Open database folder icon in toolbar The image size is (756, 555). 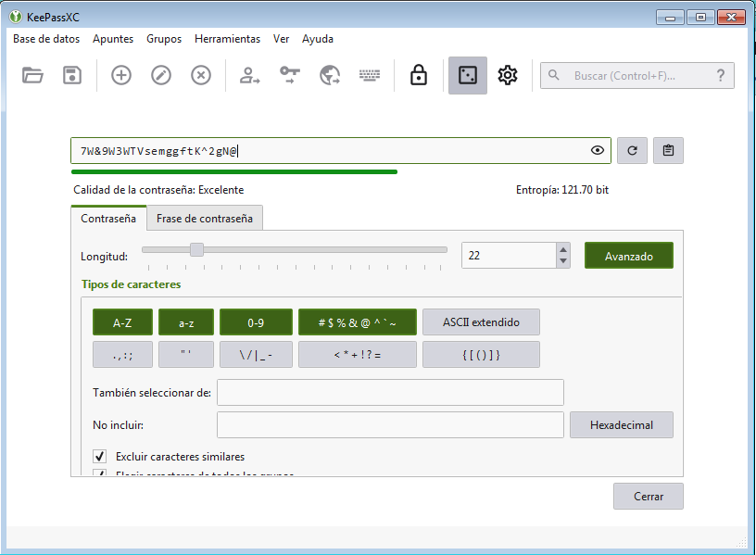point(32,75)
